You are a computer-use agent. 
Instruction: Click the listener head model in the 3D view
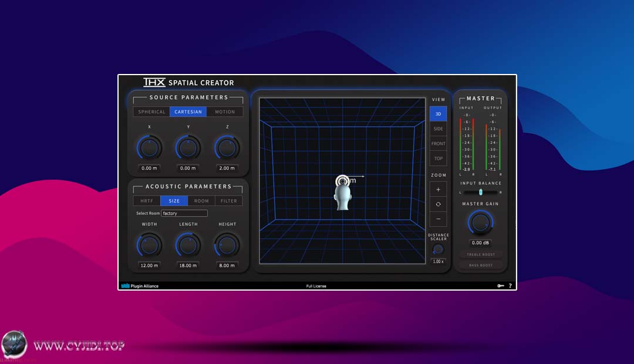click(x=342, y=198)
